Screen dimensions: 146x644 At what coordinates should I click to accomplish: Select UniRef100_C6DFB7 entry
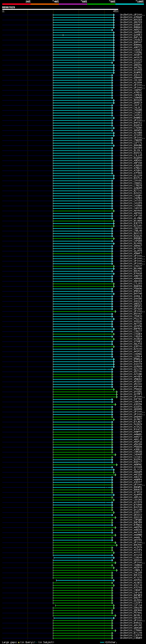tap(131, 90)
